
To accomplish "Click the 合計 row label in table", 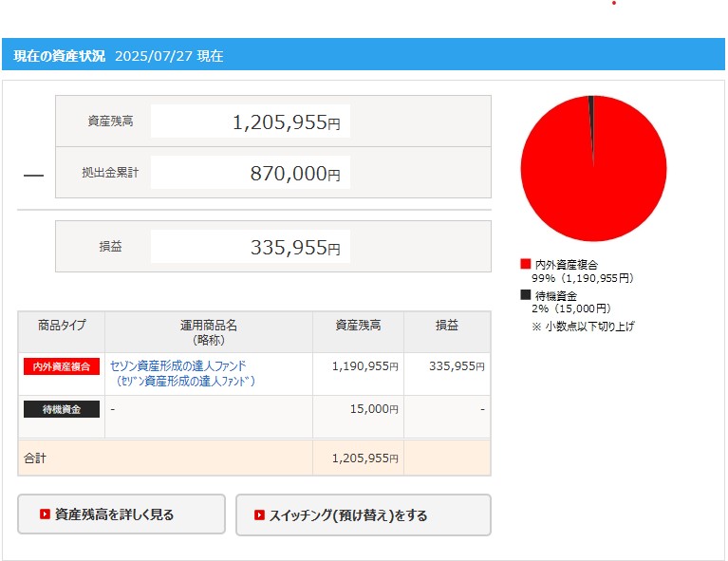I will (35, 458).
